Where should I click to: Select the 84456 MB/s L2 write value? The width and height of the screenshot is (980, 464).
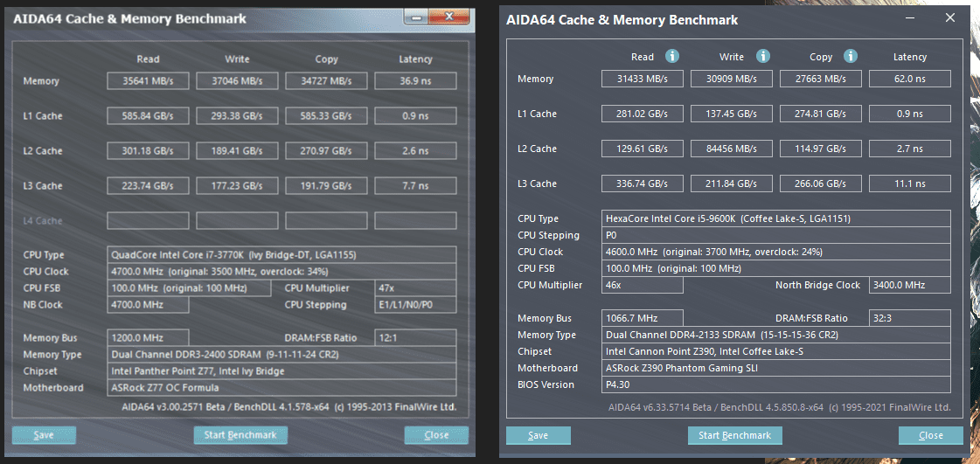(x=731, y=149)
